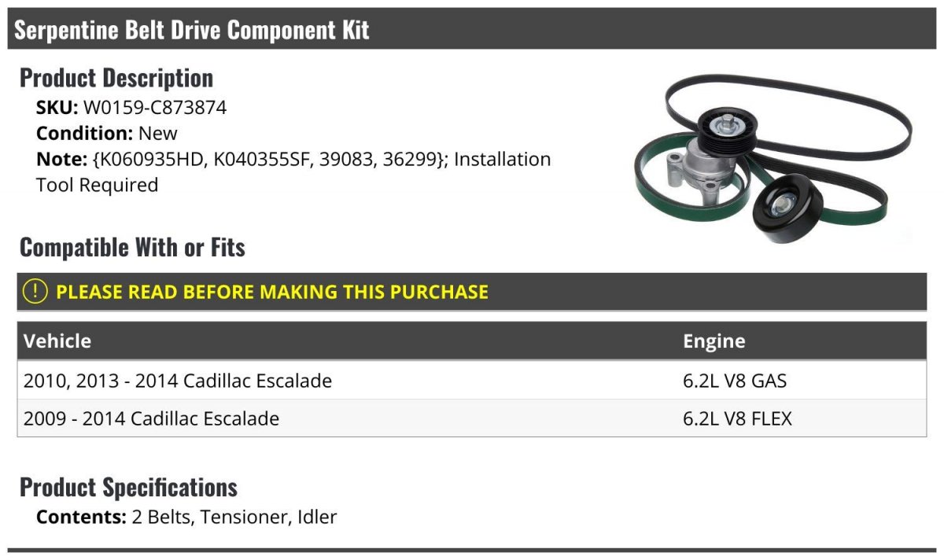Click the bold SKU label
Viewport: 944px width, 560px height.
[x=57, y=108]
